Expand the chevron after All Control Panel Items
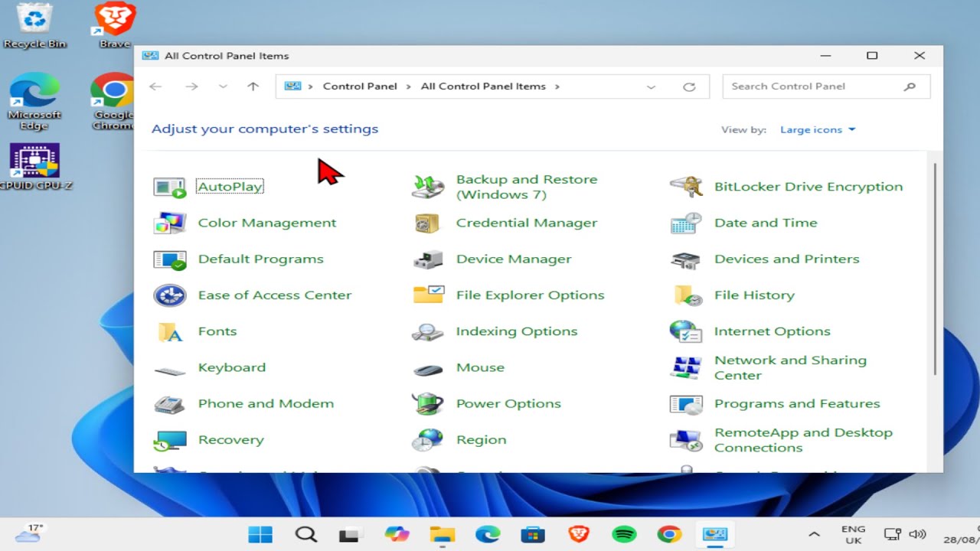Viewport: 980px width, 551px height. click(x=557, y=86)
